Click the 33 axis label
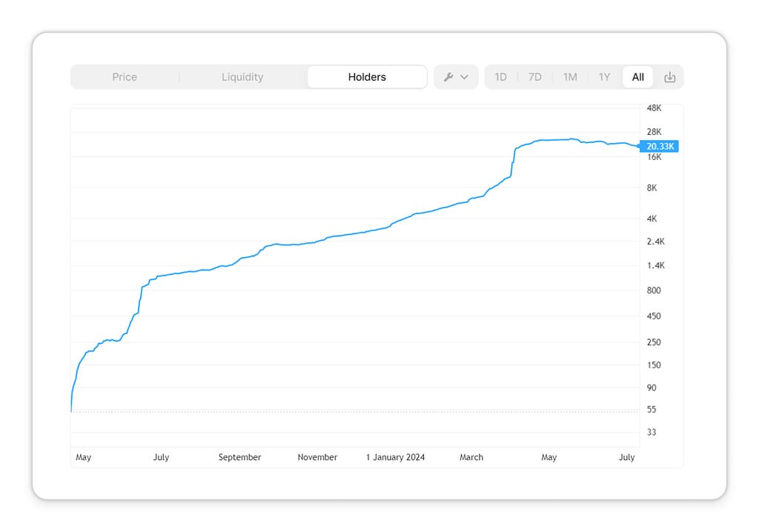The image size is (759, 532). (x=652, y=432)
